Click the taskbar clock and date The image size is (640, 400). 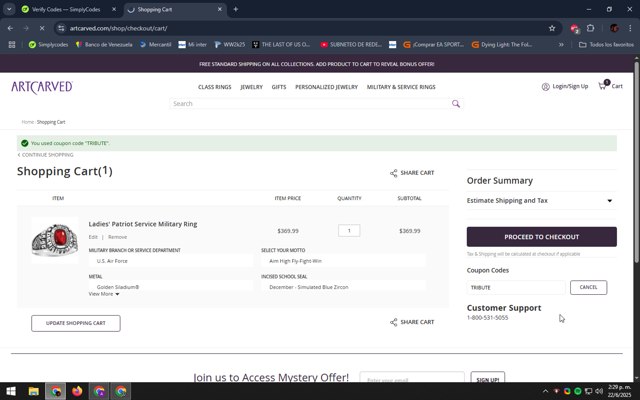click(x=620, y=391)
